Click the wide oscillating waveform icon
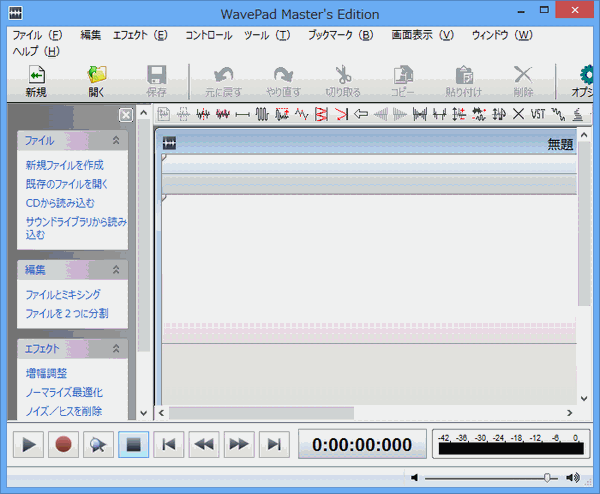 (262, 114)
